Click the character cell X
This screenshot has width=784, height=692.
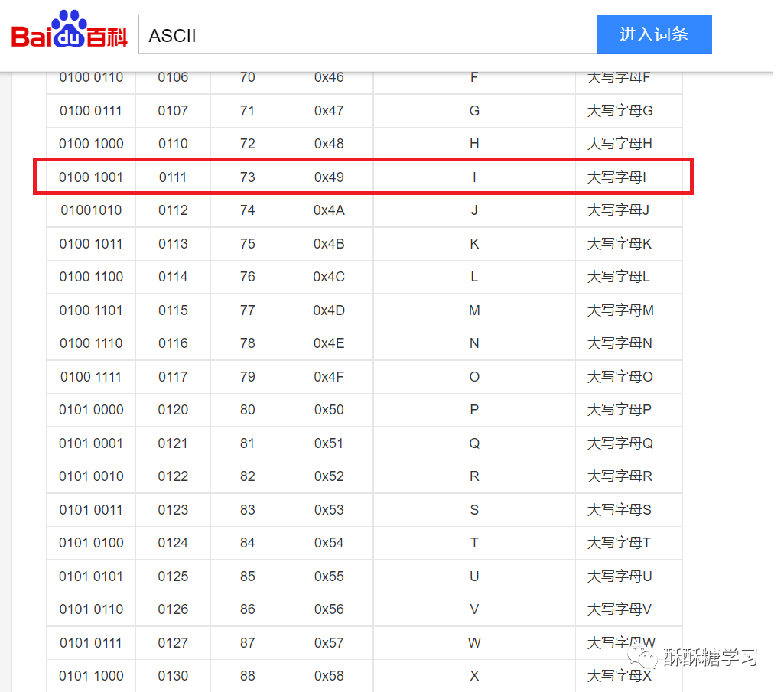[x=474, y=675]
